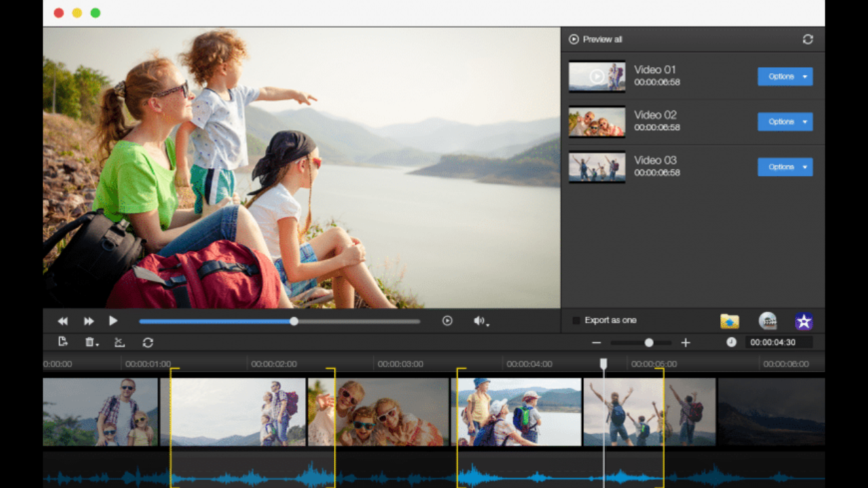
Task: Enable the Export as one checkbox
Action: [x=576, y=321]
